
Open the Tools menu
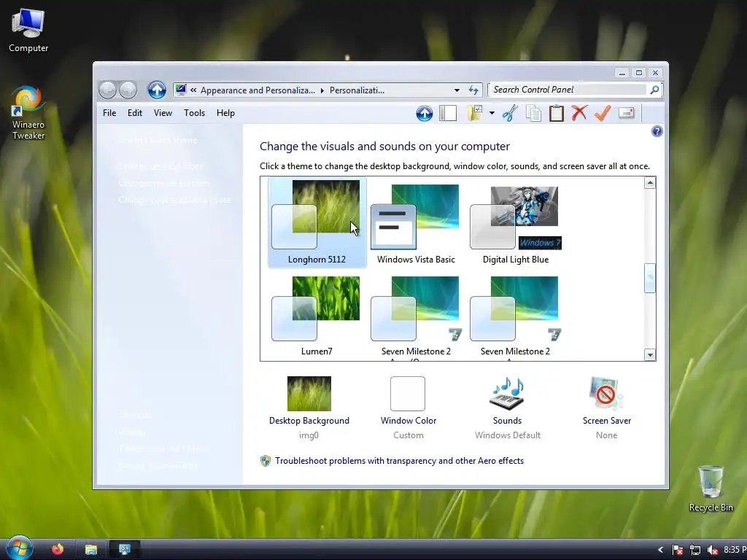(194, 113)
